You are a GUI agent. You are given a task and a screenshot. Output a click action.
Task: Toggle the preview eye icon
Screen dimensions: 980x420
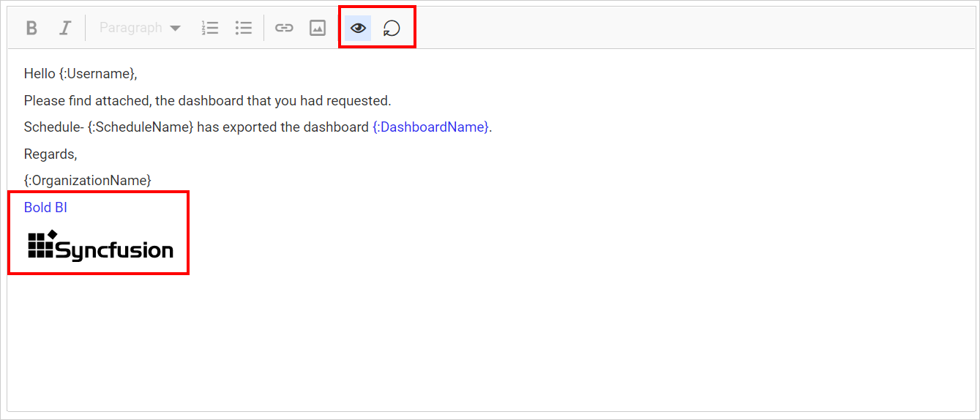click(358, 28)
